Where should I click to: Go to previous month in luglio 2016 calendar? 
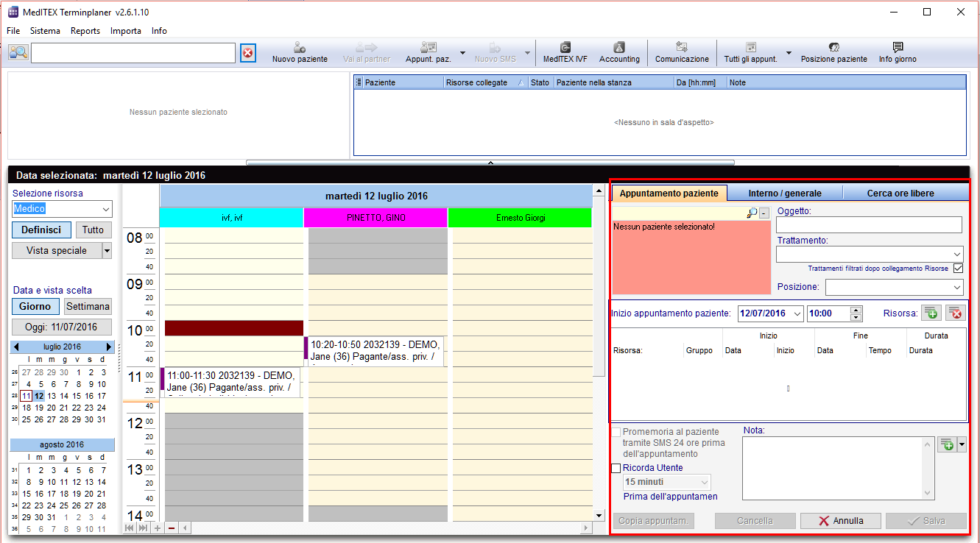coord(16,347)
